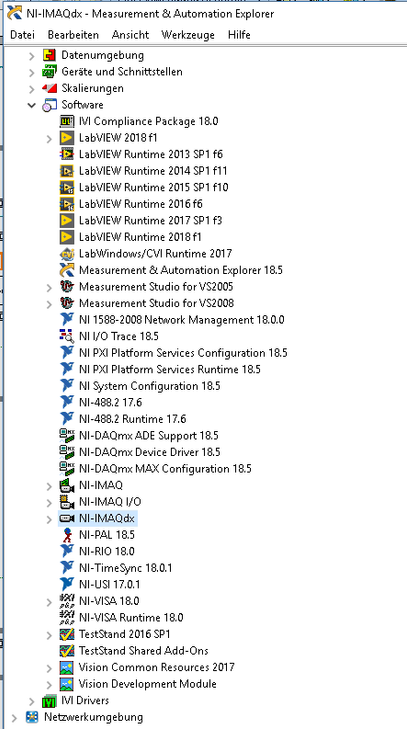Expand Geräte und Schnittstellen node

31,73
